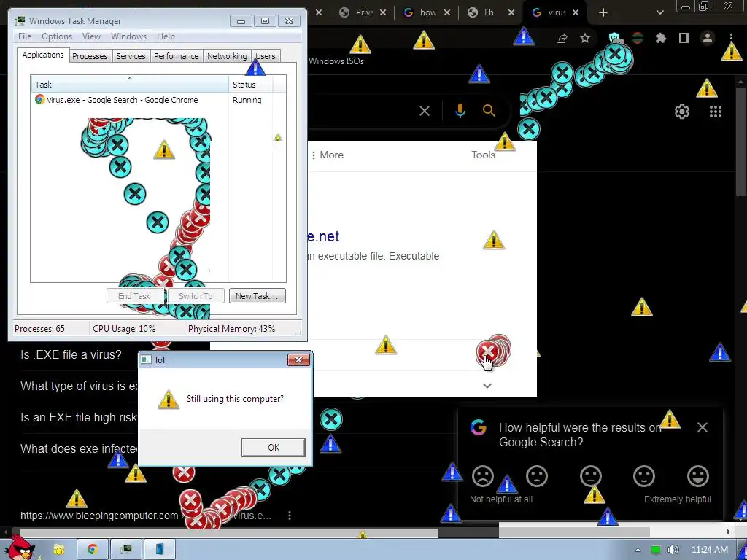The width and height of the screenshot is (747, 560).
Task: Close the 'virus' Chrome tab
Action: (576, 13)
